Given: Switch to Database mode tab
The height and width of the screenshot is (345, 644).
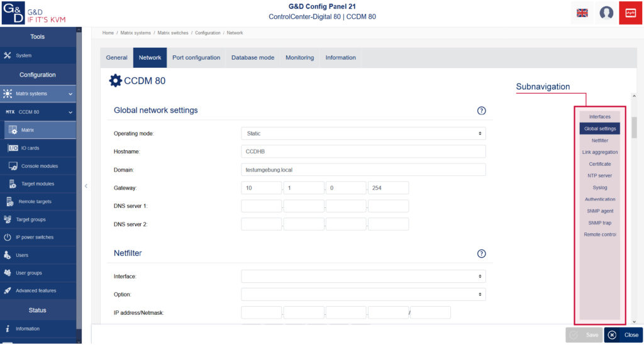Looking at the screenshot, I should point(253,57).
